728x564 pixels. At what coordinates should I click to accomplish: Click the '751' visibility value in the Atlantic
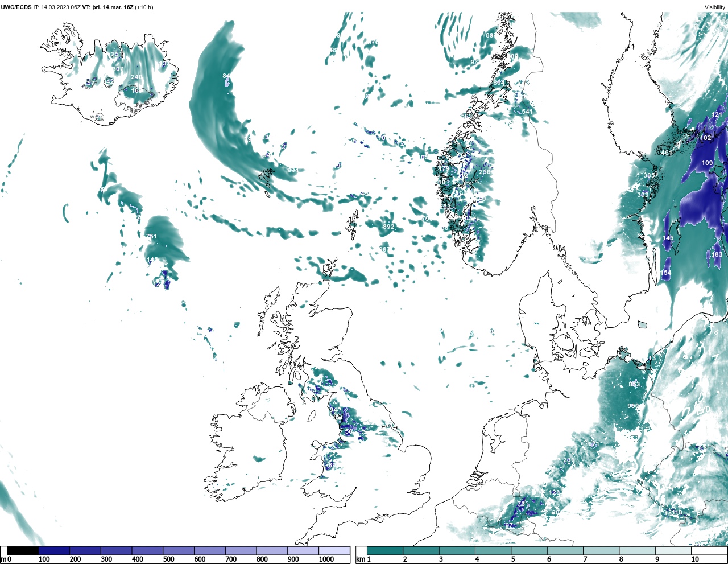151,236
